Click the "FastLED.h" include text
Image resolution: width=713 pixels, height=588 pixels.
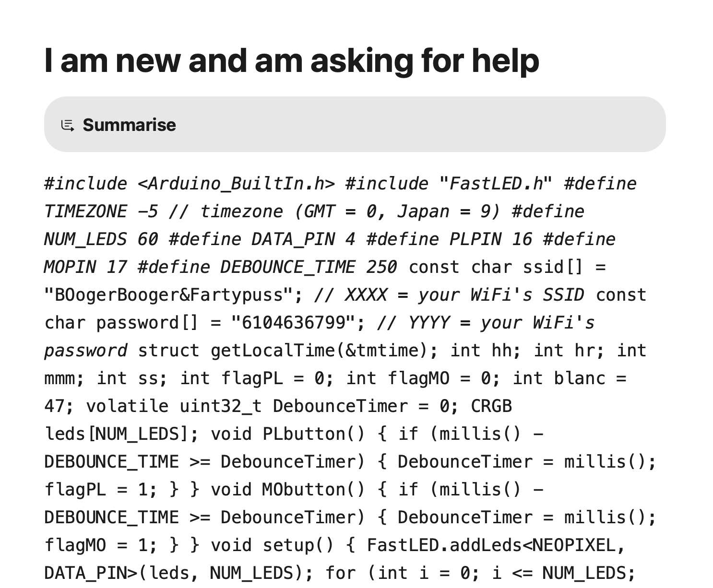(x=495, y=184)
